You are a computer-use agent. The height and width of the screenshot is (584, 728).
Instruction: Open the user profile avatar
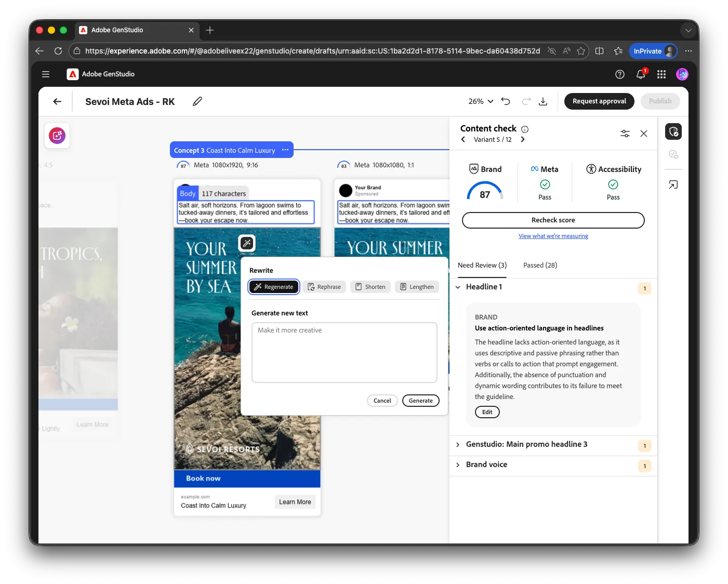point(682,74)
